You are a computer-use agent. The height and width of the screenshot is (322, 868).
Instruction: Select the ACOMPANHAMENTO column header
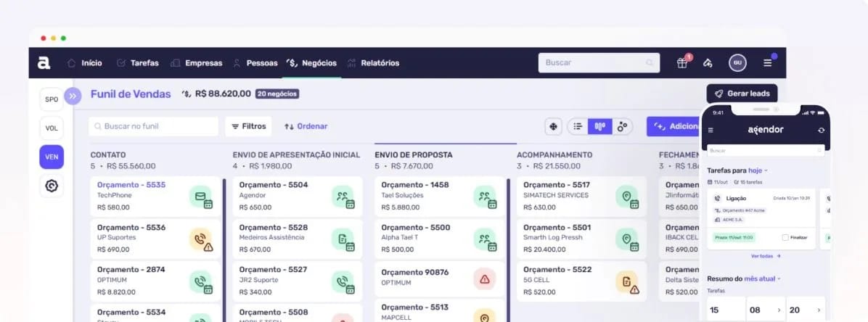coord(554,155)
